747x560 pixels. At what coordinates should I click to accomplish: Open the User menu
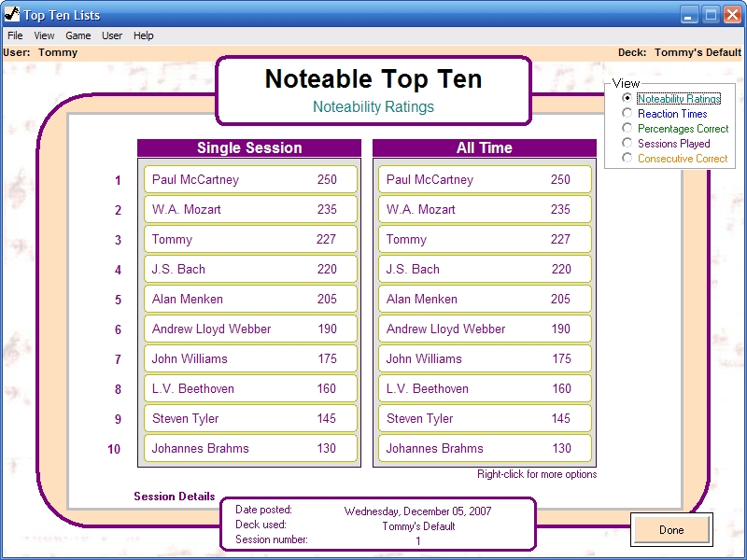coord(112,35)
